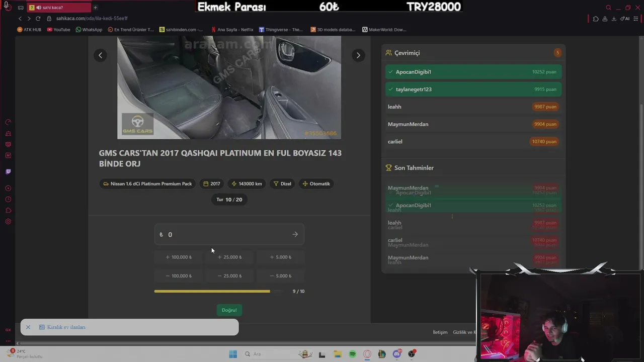
Task: Click the 143000 km mileage tag
Action: [x=247, y=184]
